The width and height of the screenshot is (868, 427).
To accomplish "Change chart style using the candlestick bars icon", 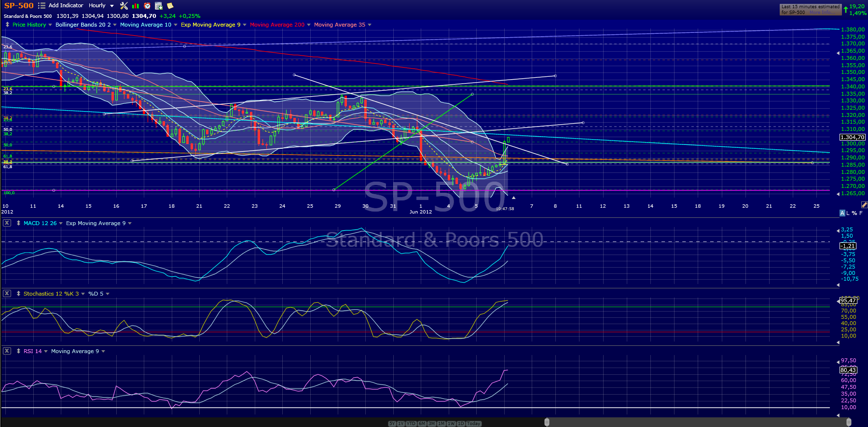I will (x=136, y=6).
